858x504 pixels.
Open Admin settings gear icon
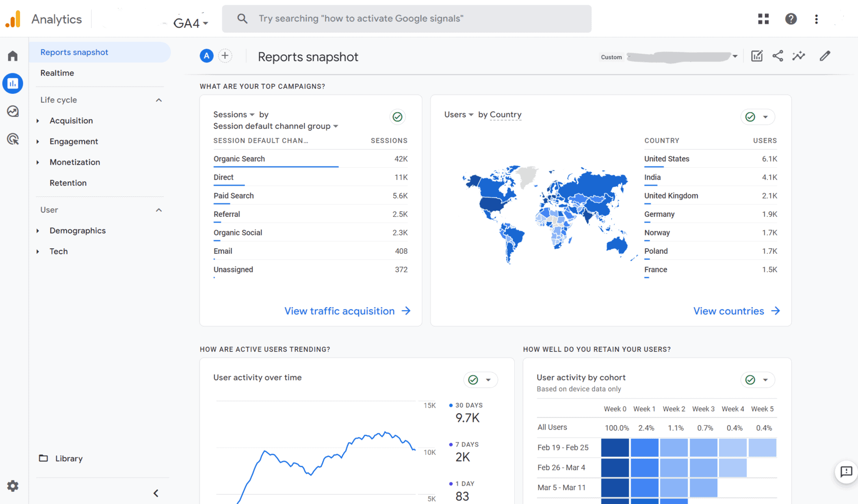pos(13,486)
